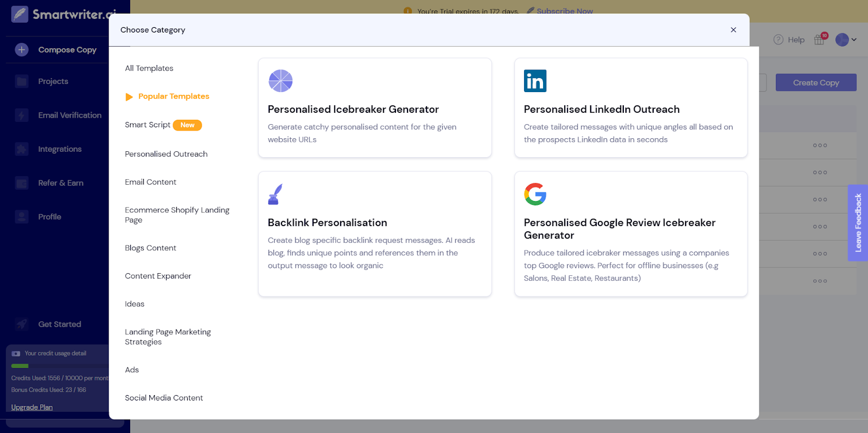This screenshot has height=433, width=868.
Task: Click the green credit usage progress bar
Action: (x=20, y=366)
